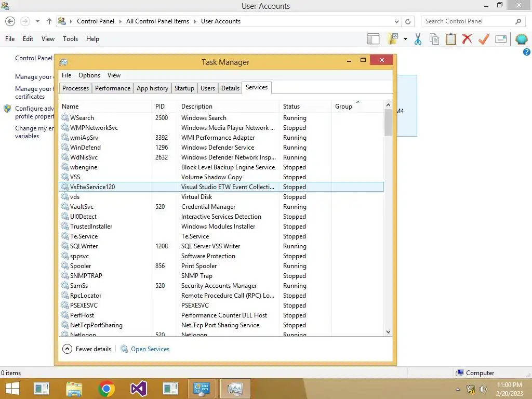This screenshot has height=399, width=532.
Task: Click the Forward arrow navigation button
Action: [x=25, y=21]
